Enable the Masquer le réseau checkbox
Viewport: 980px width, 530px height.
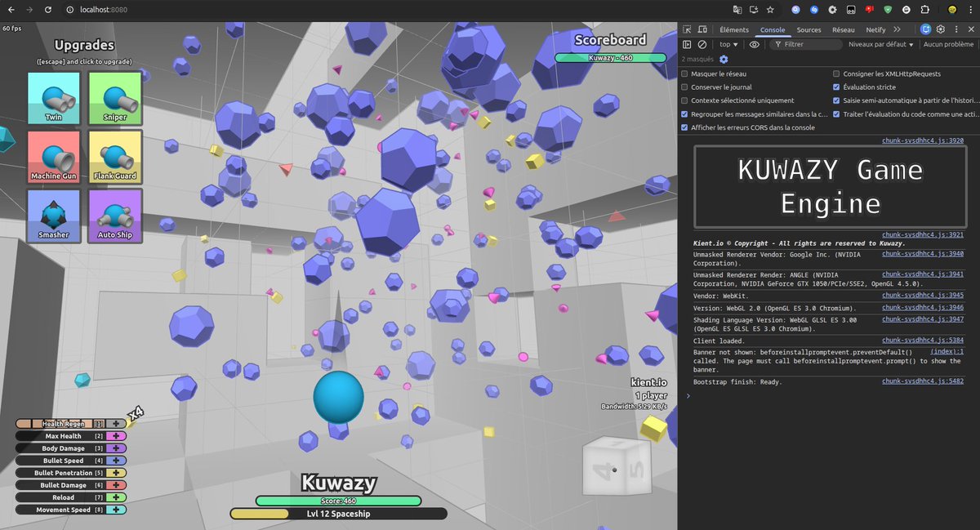684,73
